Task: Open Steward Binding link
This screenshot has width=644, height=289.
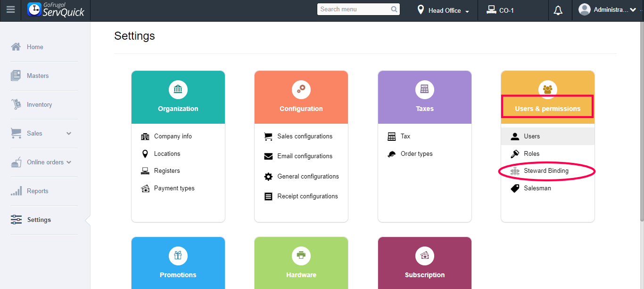Action: 546,171
